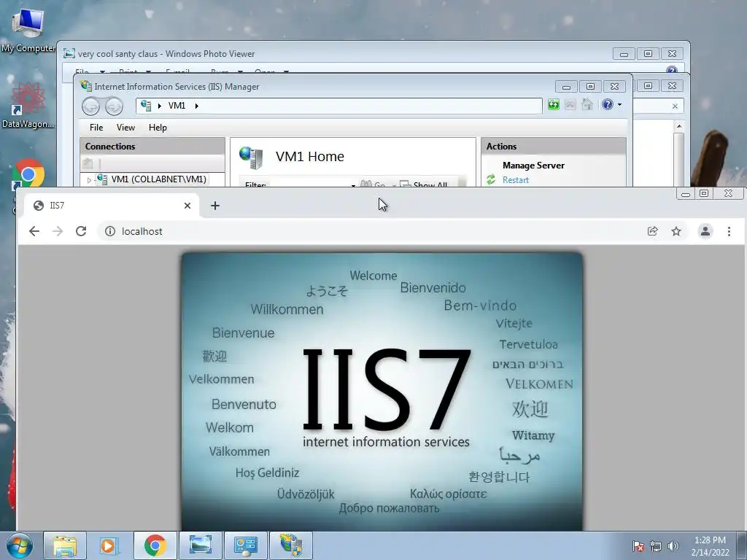Open Chrome three-dot menu
The width and height of the screenshot is (747, 560).
[x=729, y=231]
